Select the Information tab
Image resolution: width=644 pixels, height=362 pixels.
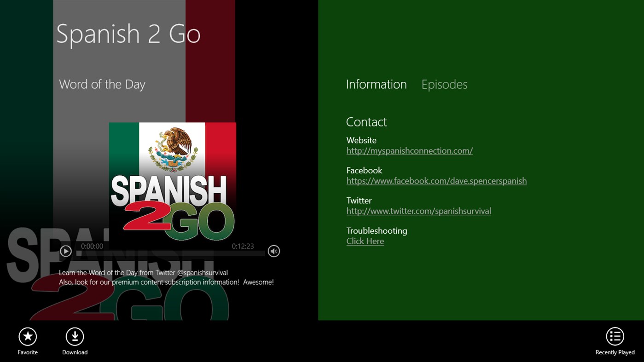pos(376,84)
